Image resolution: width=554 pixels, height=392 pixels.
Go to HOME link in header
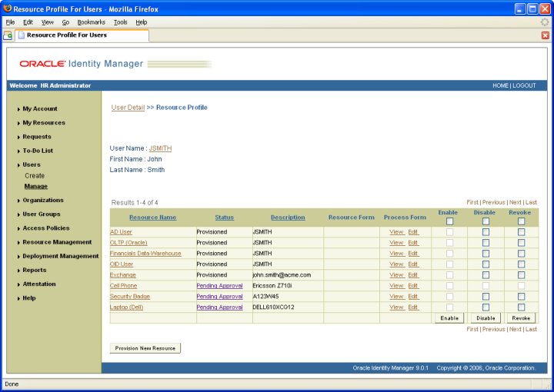(x=500, y=85)
